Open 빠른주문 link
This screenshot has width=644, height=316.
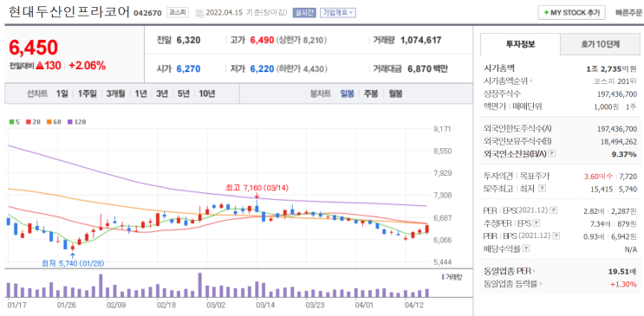pyautogui.click(x=628, y=13)
